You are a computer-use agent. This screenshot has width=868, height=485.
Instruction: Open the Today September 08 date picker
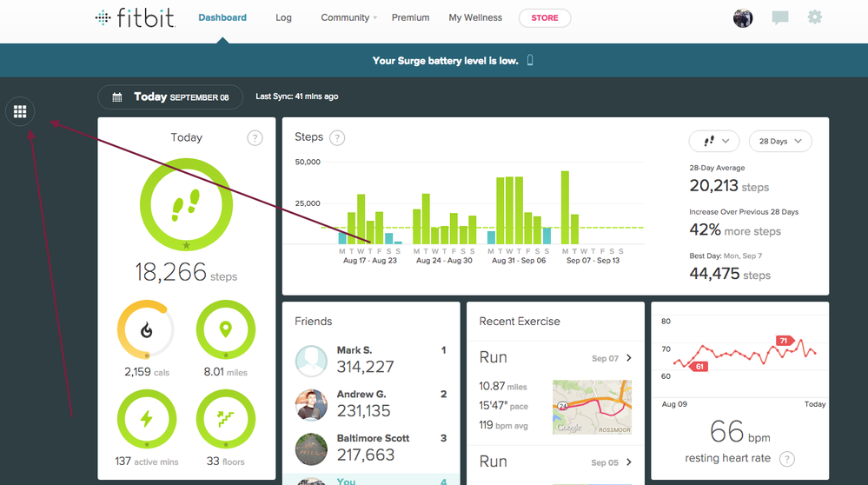pos(170,96)
